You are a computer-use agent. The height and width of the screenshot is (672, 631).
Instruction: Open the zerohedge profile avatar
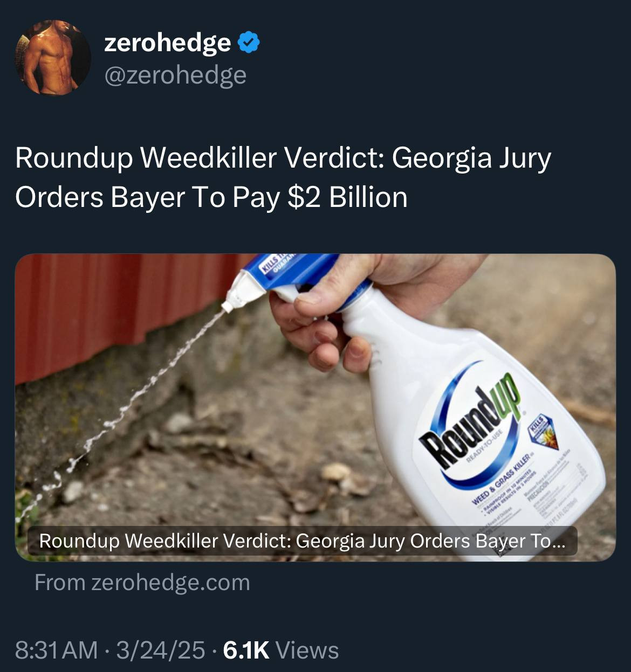[x=53, y=58]
